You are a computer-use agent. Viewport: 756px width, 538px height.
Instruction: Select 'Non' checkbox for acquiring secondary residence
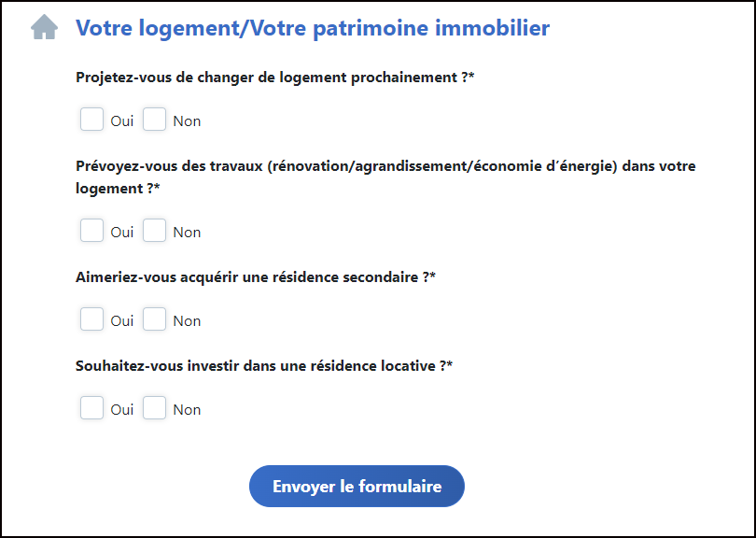point(154,319)
